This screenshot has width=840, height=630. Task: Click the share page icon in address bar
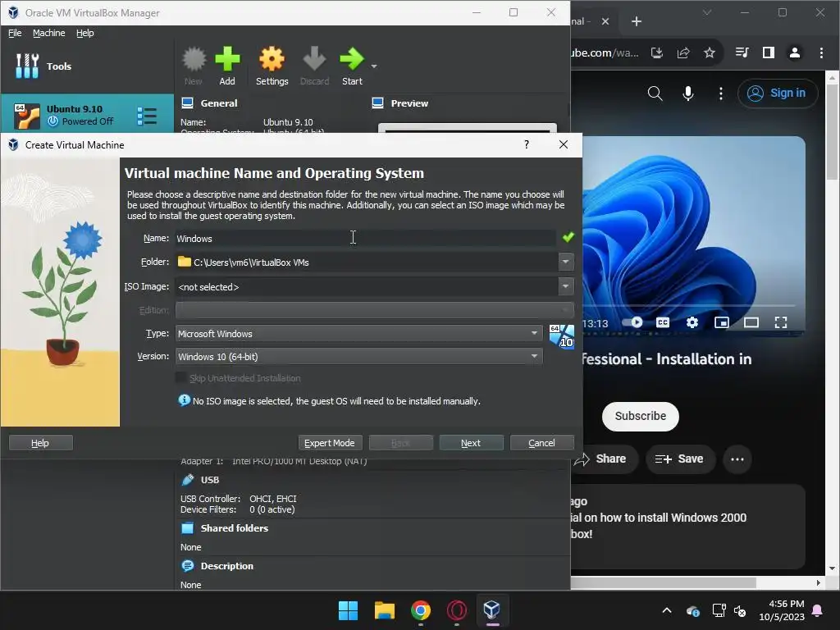point(683,52)
